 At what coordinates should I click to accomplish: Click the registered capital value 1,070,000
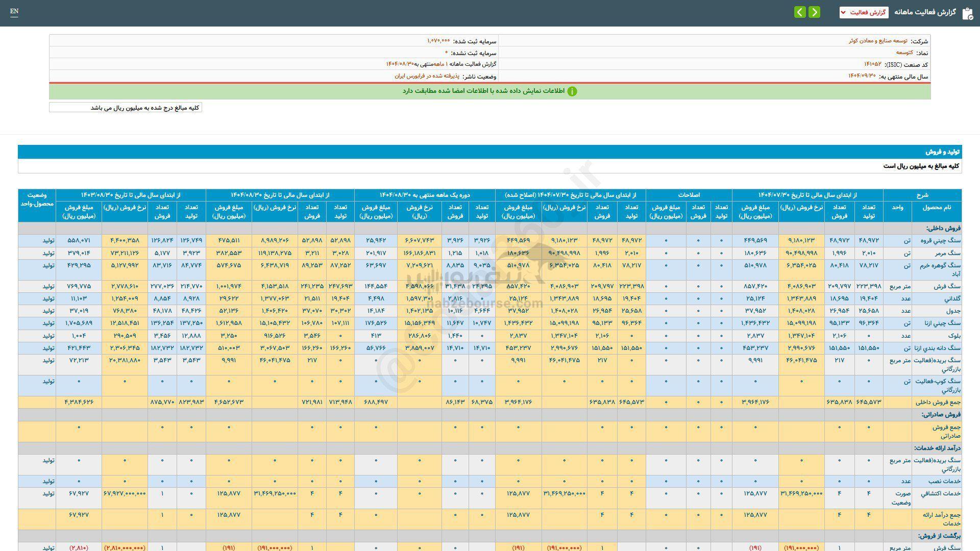pyautogui.click(x=438, y=41)
